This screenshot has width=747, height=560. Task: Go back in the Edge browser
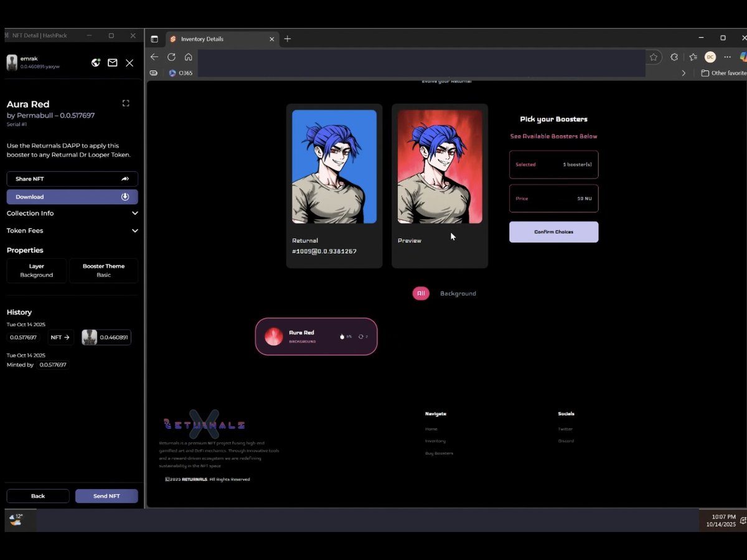point(154,57)
